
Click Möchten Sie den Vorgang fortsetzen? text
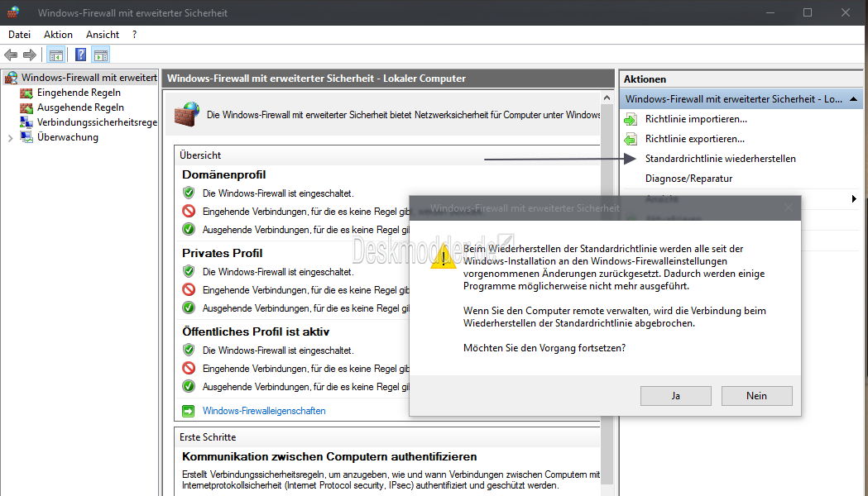(x=544, y=348)
